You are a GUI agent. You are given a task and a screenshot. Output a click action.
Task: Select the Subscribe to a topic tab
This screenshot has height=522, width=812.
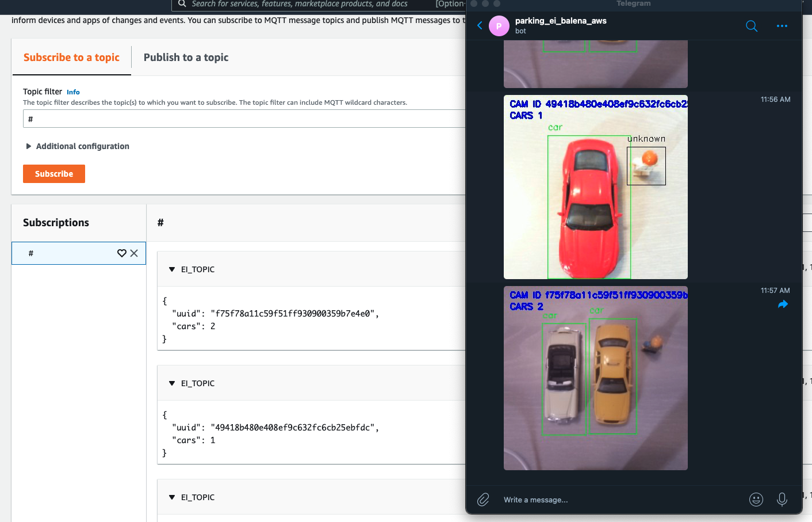click(71, 57)
